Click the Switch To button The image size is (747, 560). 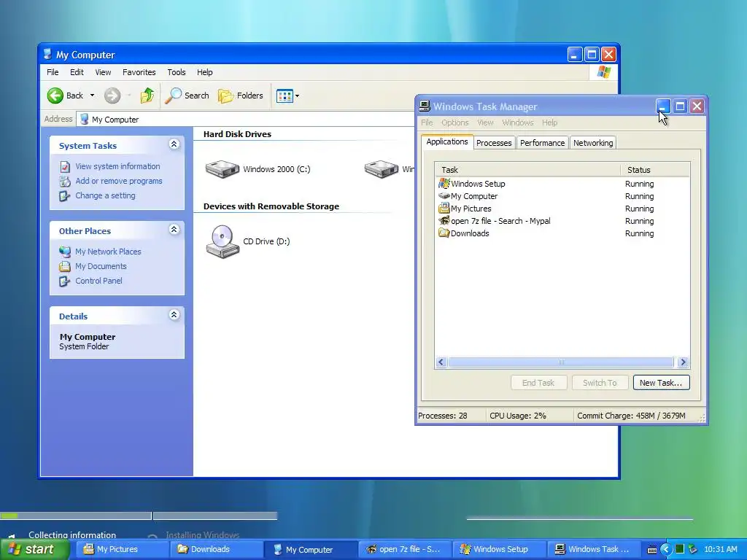click(600, 383)
